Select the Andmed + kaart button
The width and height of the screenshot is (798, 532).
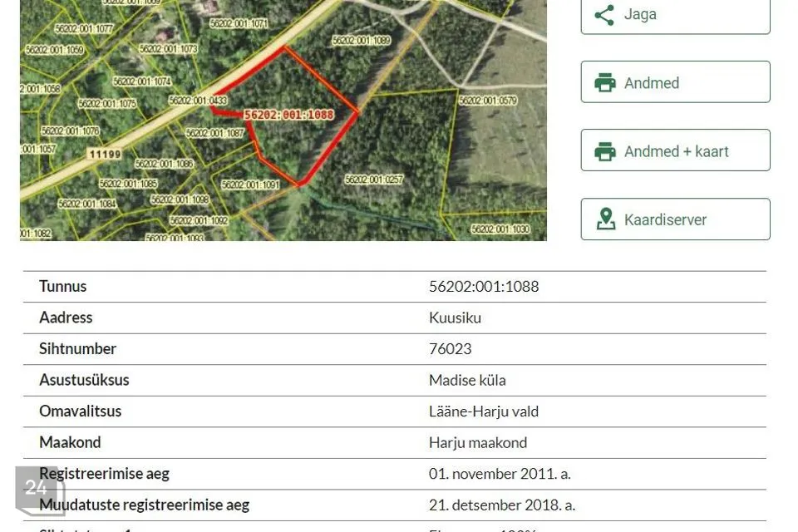click(x=675, y=150)
